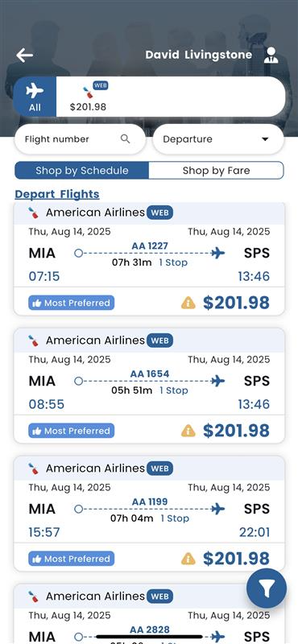Click the Flight number search field
This screenshot has width=298, height=644.
pyautogui.click(x=80, y=138)
